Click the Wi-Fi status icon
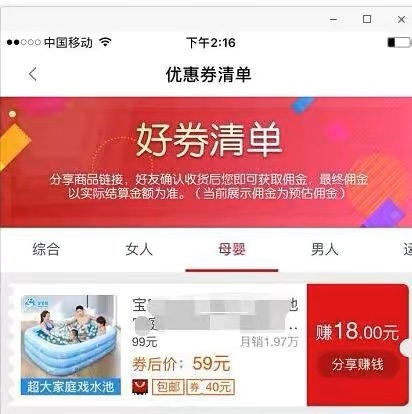This screenshot has width=412, height=414. click(105, 42)
